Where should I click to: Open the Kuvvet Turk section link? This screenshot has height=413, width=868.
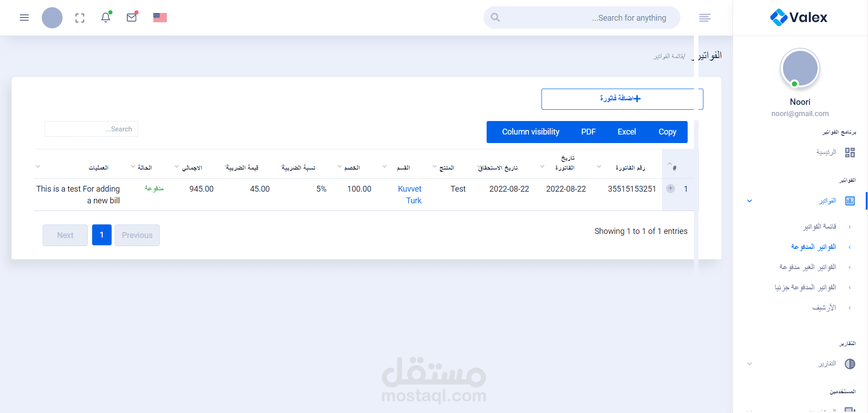coord(410,195)
